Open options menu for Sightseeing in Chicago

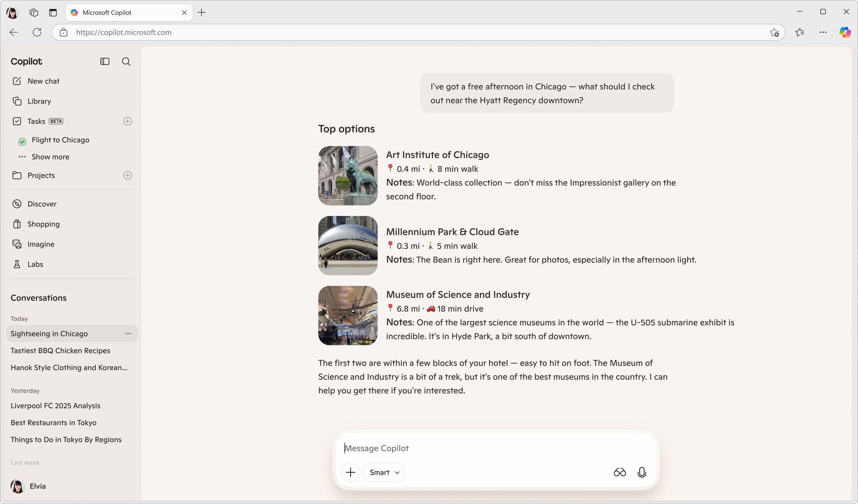pos(128,333)
